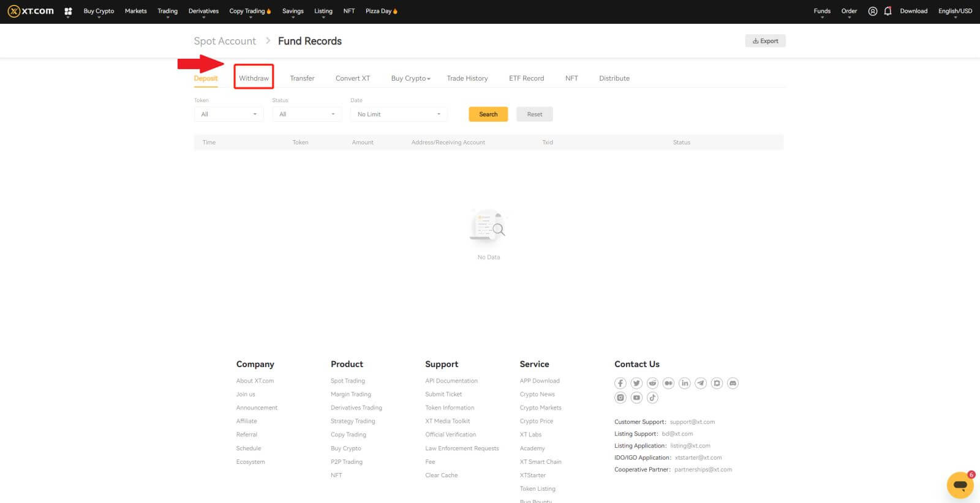Open the Discord contact icon
Viewport: 980px width, 503px height.
(733, 383)
